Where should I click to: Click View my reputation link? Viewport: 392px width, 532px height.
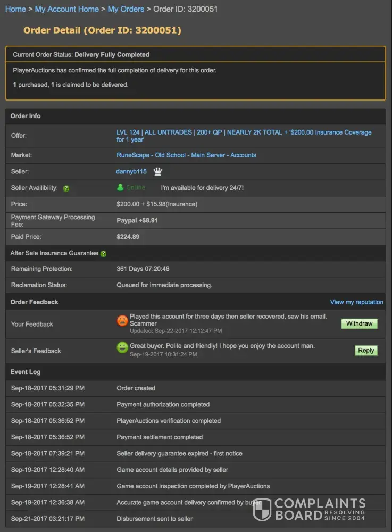(x=356, y=302)
